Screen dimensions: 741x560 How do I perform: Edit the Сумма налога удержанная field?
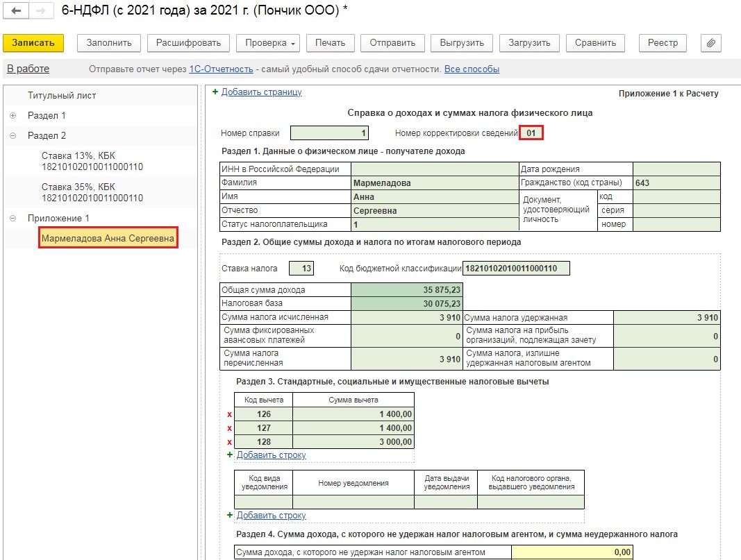[667, 318]
